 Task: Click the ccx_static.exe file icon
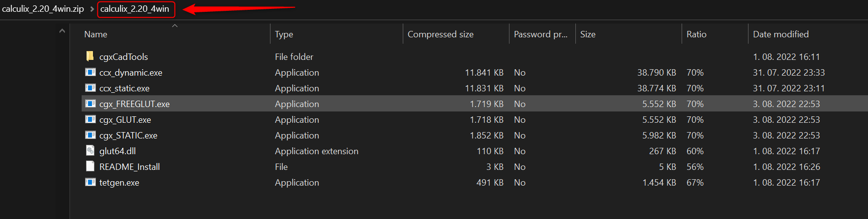click(x=90, y=88)
